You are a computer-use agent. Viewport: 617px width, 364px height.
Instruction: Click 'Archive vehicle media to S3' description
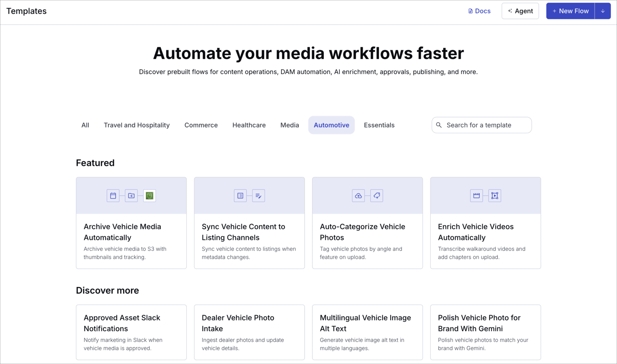coord(125,253)
